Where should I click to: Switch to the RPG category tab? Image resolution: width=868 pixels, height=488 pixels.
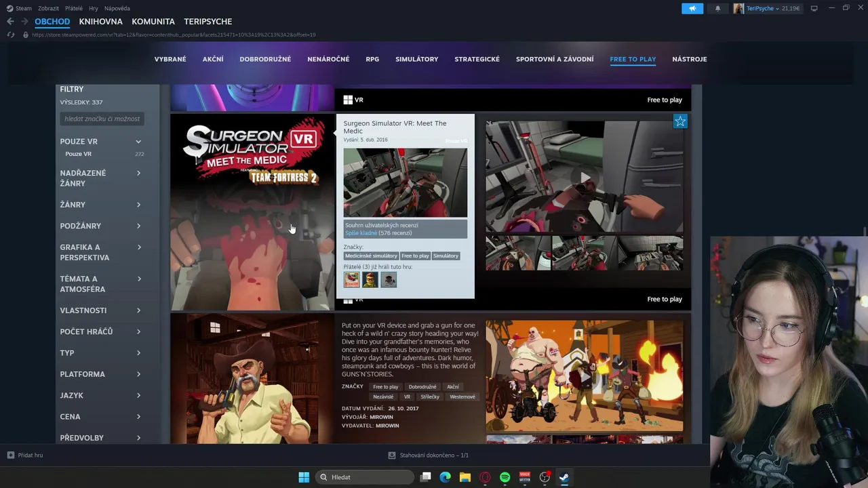(372, 59)
